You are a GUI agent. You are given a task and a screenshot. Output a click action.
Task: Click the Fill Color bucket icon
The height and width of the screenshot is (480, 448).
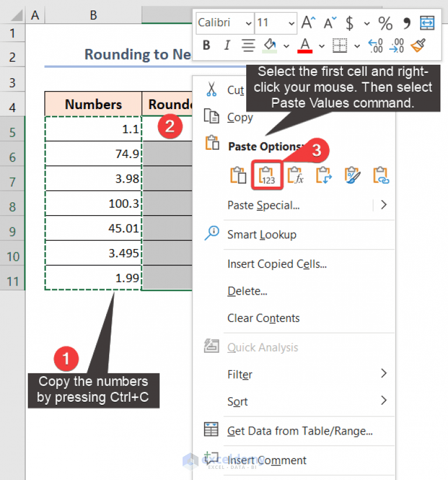pyautogui.click(x=269, y=45)
